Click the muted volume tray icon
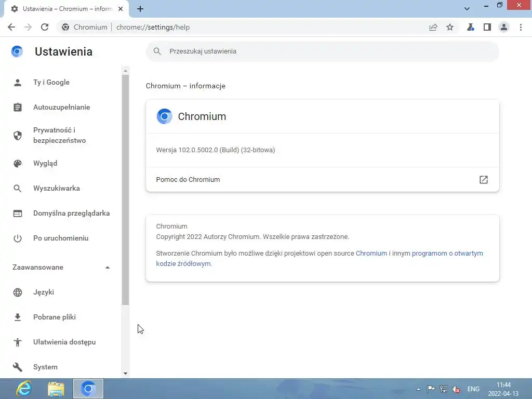The width and height of the screenshot is (532, 399). pyautogui.click(x=456, y=389)
